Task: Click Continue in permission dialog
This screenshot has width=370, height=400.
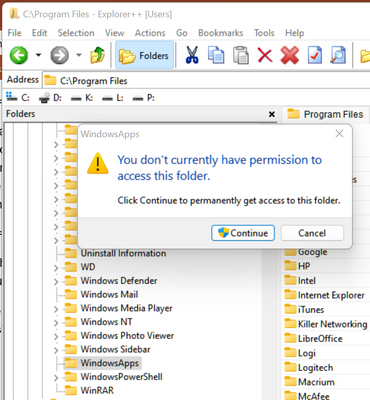Action: coord(243,233)
